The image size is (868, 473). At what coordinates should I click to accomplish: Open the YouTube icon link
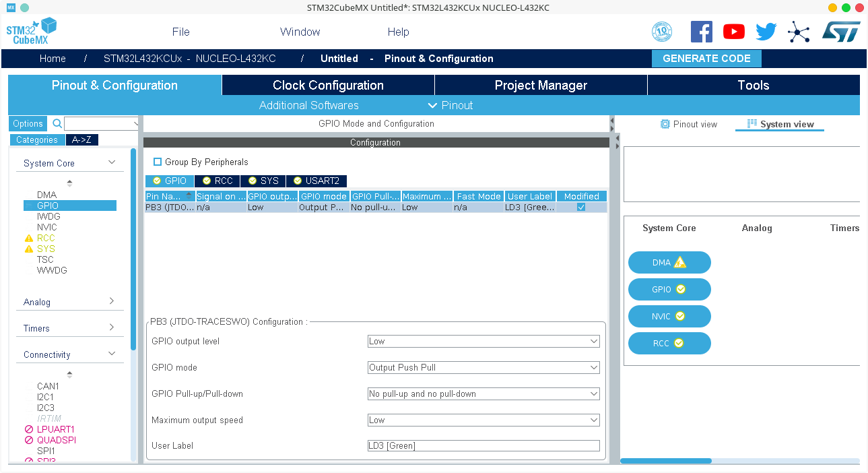(x=733, y=32)
